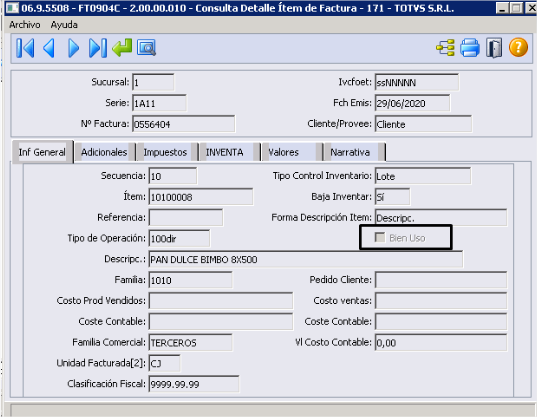537x417 pixels.
Task: Go to previous record arrow
Action: point(49,48)
